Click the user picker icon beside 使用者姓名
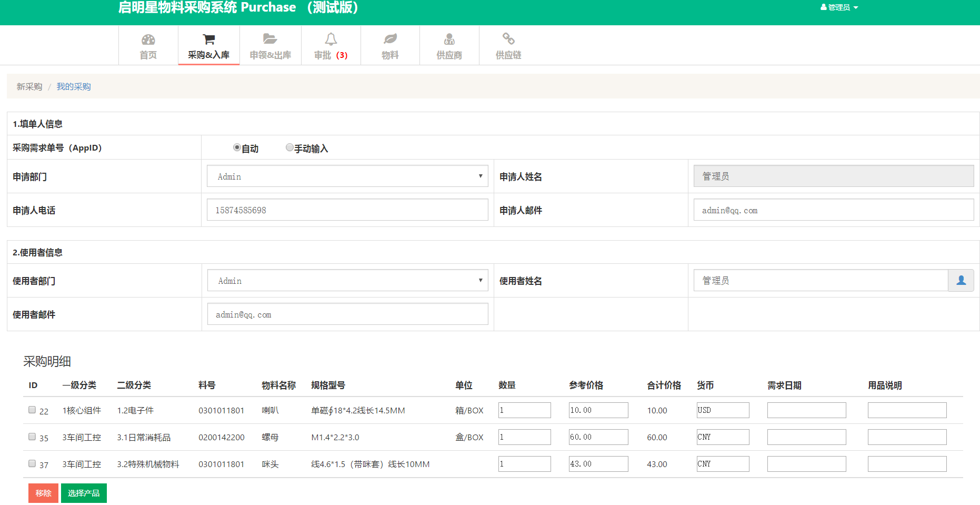Screen dimensions: 980x505 click(x=961, y=281)
